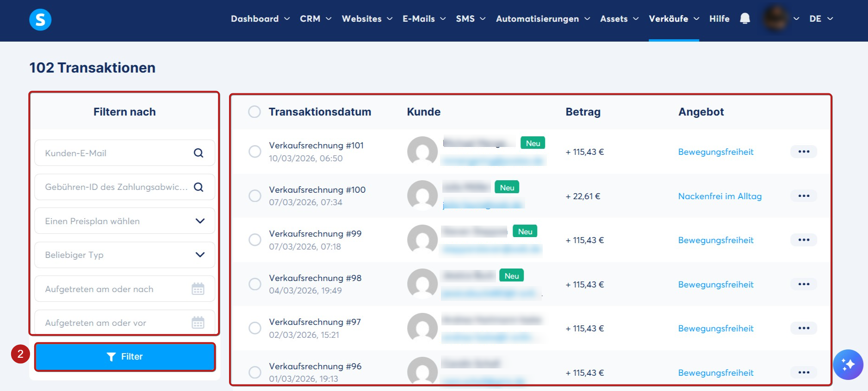Click the Betrag column header

tap(583, 112)
